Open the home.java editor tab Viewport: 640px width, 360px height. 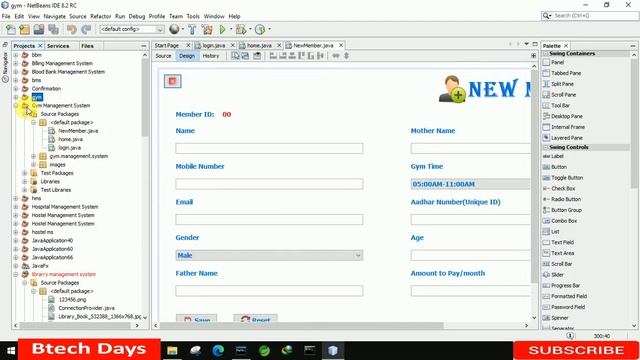(259, 46)
